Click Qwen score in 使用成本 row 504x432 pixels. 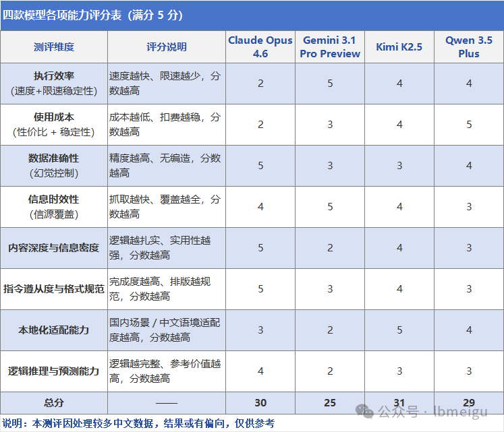point(469,125)
